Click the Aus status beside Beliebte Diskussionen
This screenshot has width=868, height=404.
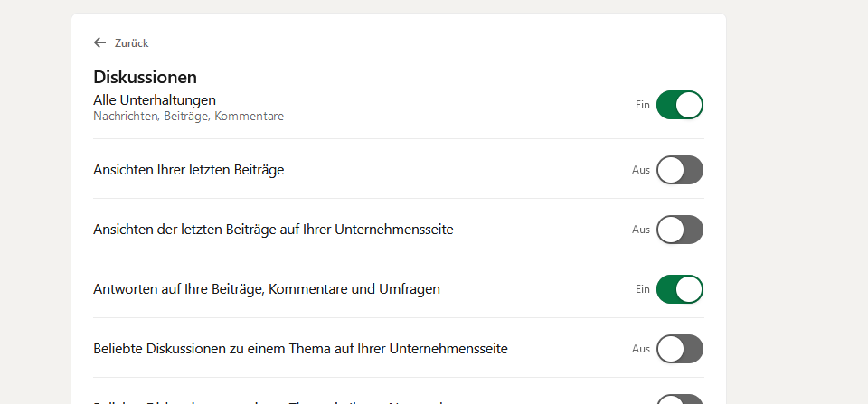tap(641, 349)
